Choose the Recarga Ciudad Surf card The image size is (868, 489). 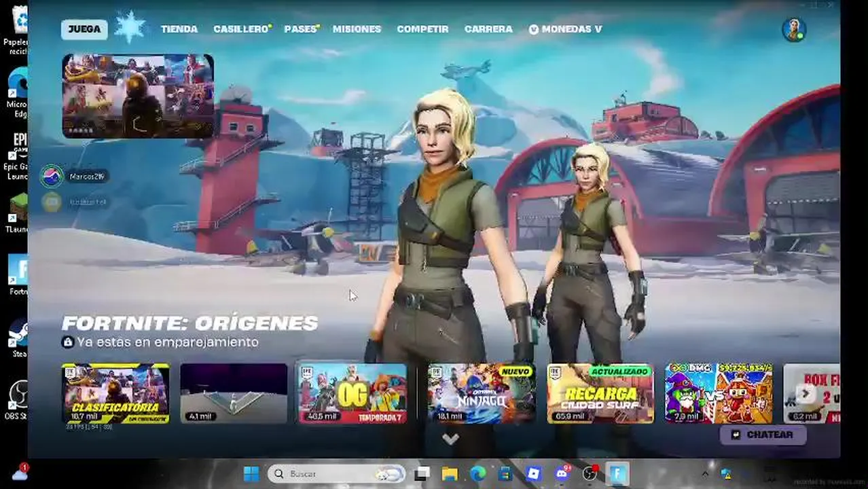[600, 393]
